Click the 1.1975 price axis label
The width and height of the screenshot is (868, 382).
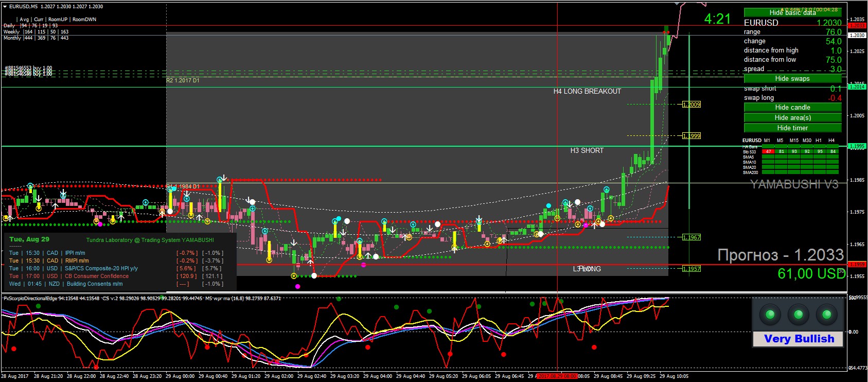pyautogui.click(x=857, y=212)
